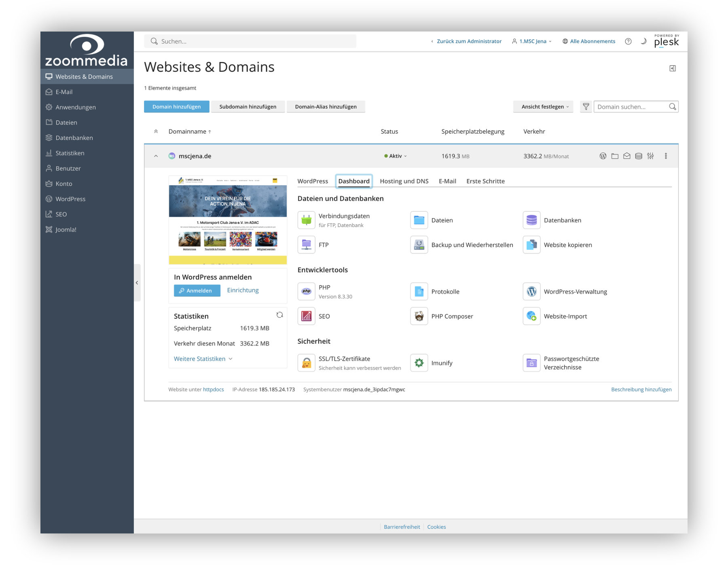This screenshot has height=565, width=728.
Task: Launch Imunify security tool
Action: (419, 362)
